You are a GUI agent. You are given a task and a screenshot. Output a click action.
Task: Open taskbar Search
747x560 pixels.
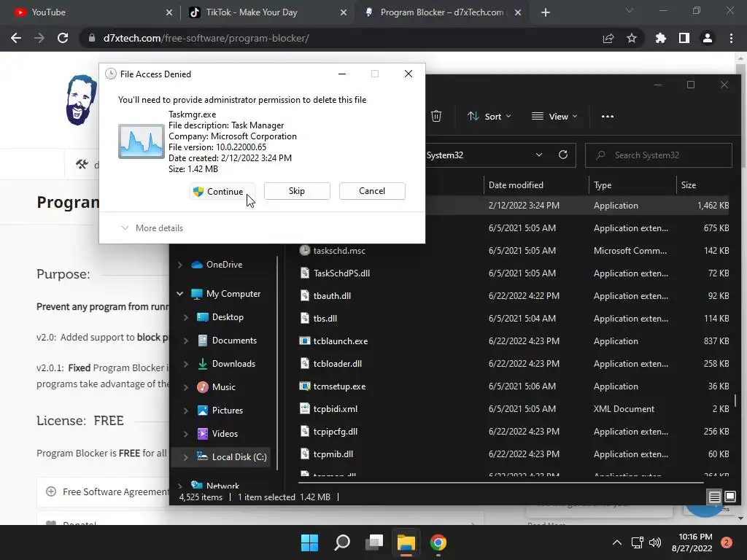(342, 542)
